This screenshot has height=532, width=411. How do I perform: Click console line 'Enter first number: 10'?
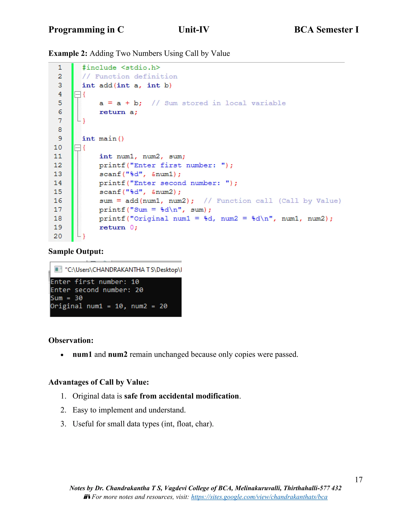[x=95, y=282]
